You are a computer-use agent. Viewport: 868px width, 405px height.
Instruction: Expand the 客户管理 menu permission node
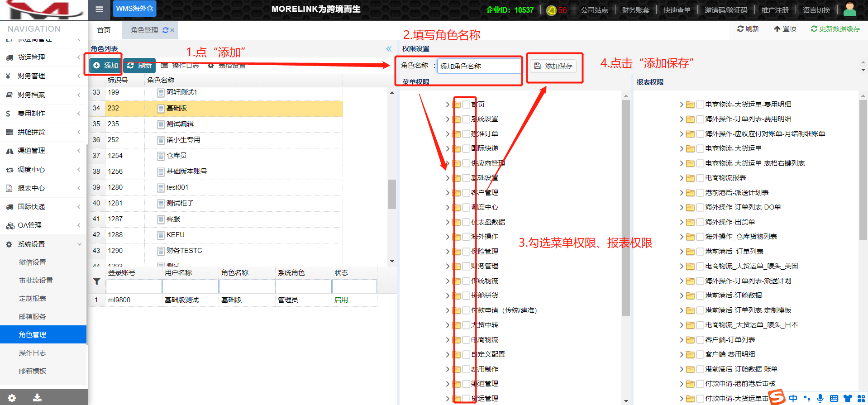point(448,193)
